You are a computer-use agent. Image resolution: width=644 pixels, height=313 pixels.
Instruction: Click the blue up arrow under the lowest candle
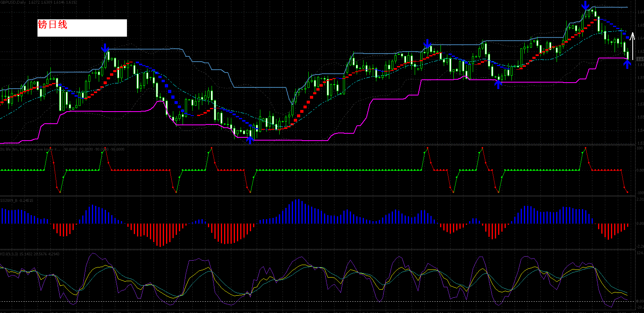click(x=250, y=139)
